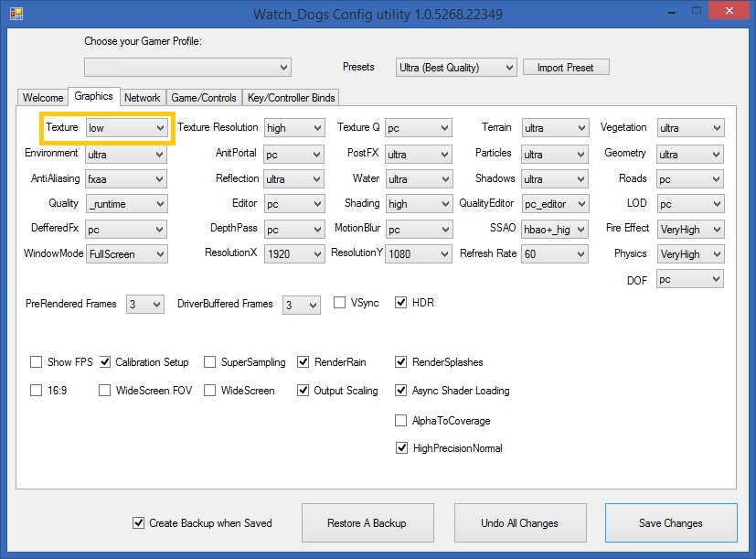Uncheck Calibration Setup
The image size is (756, 559).
coord(105,362)
